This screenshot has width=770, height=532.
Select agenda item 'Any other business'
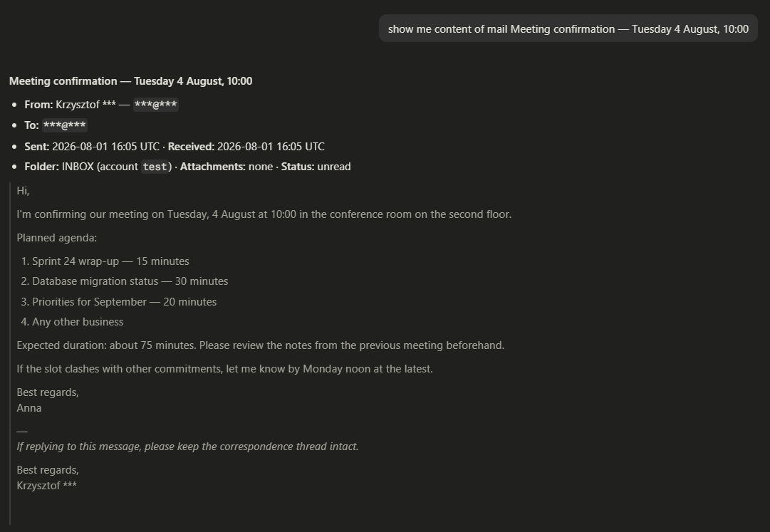78,322
